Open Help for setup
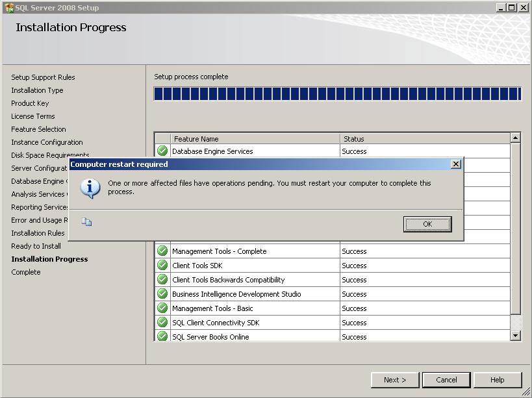Viewport: 532px width, 398px height. (498, 380)
